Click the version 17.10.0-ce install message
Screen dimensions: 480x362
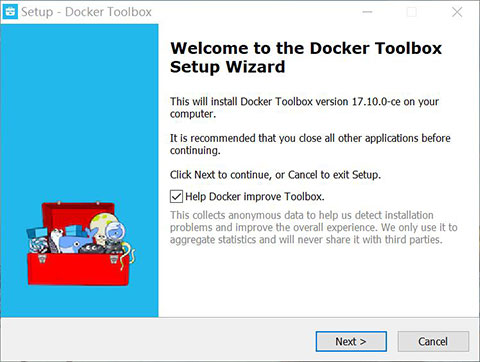304,107
